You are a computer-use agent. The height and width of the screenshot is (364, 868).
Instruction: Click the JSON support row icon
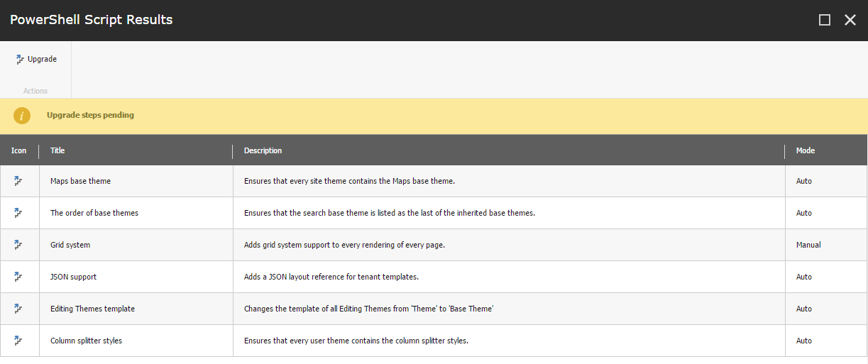coord(18,277)
